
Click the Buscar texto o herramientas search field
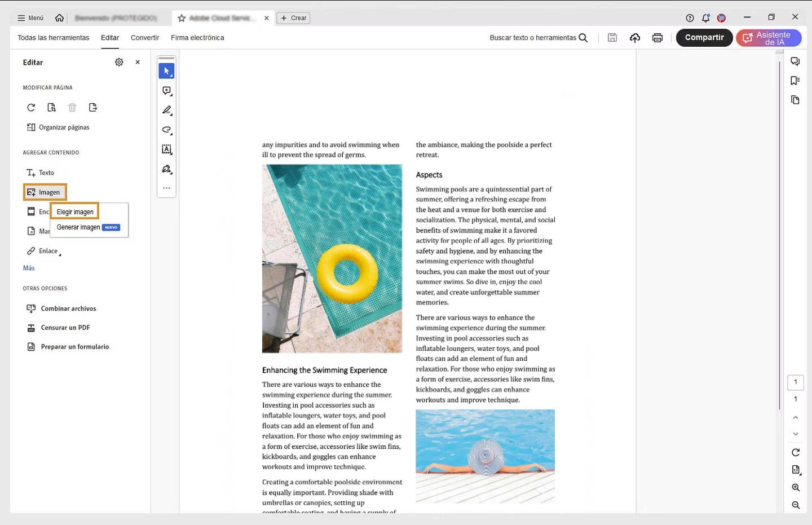coord(538,38)
